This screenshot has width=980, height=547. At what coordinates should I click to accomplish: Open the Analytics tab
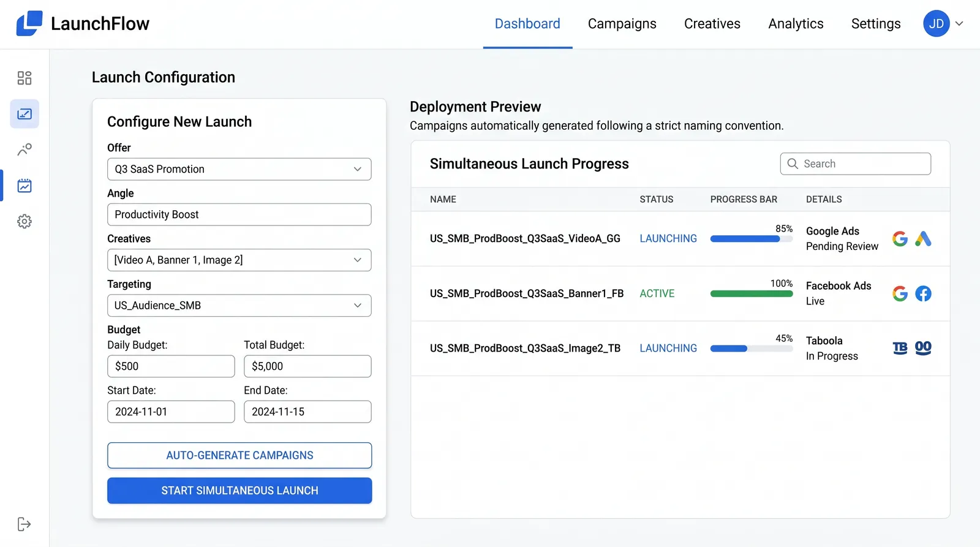click(x=796, y=24)
